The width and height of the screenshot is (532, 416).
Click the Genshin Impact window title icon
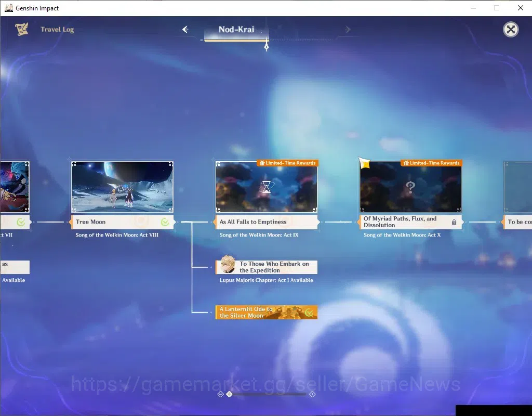8,8
